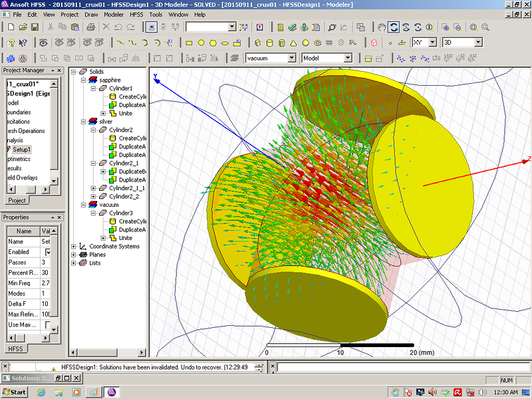Click the Draw line tool
Image resolution: width=532 pixels, height=399 pixels.
[x=120, y=43]
